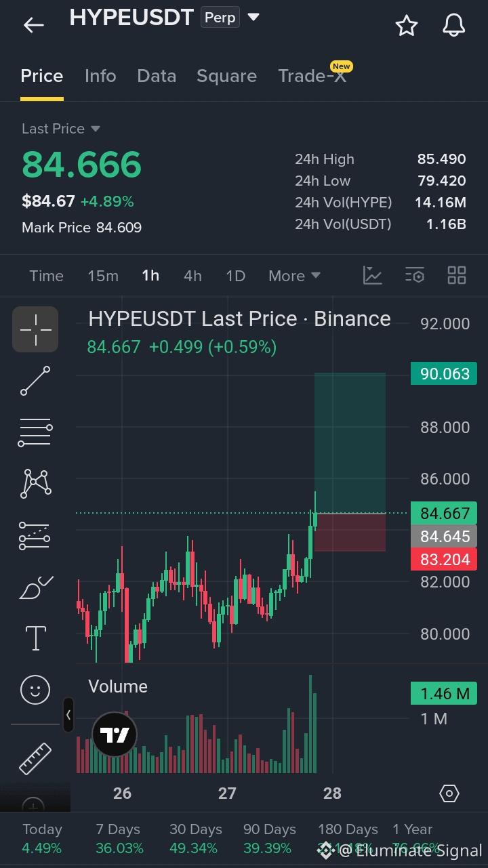The width and height of the screenshot is (488, 868).
Task: Open the Data tab
Action: click(x=157, y=76)
